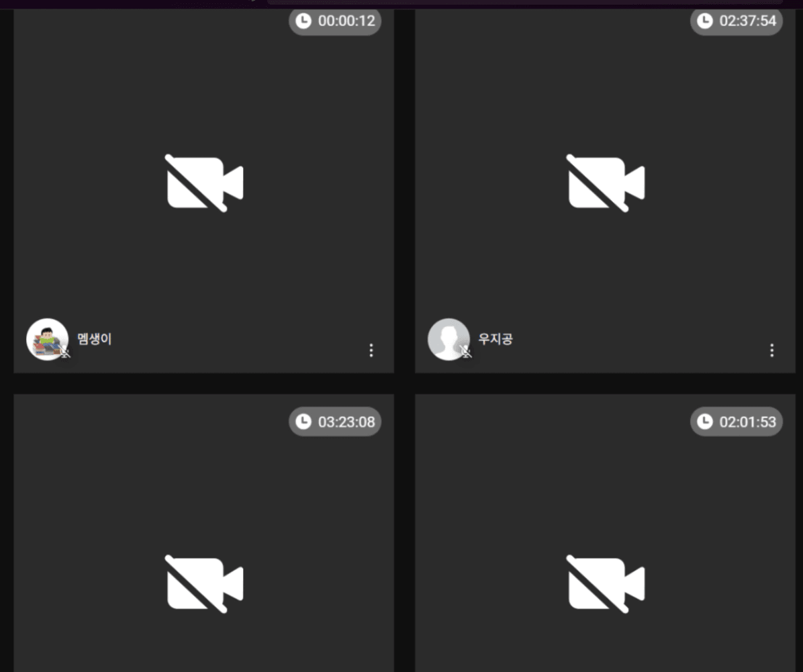
Task: Click the camera-off icon in 우지공's tile
Action: click(606, 183)
